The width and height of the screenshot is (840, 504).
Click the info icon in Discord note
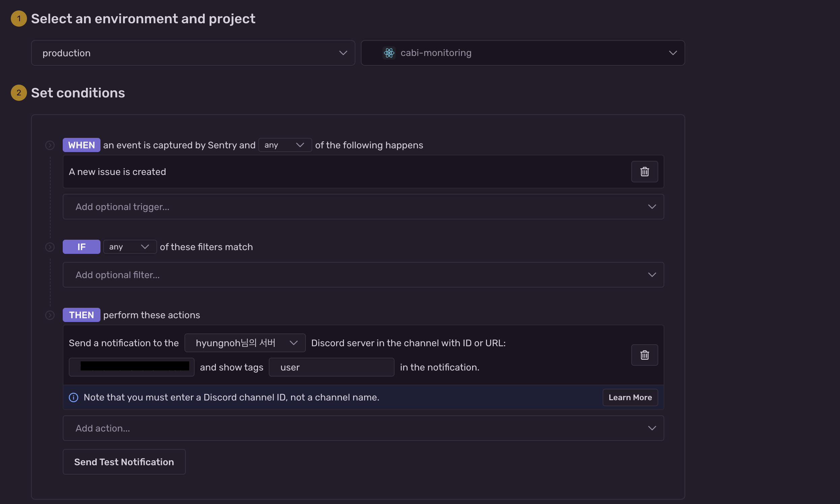[x=74, y=397]
